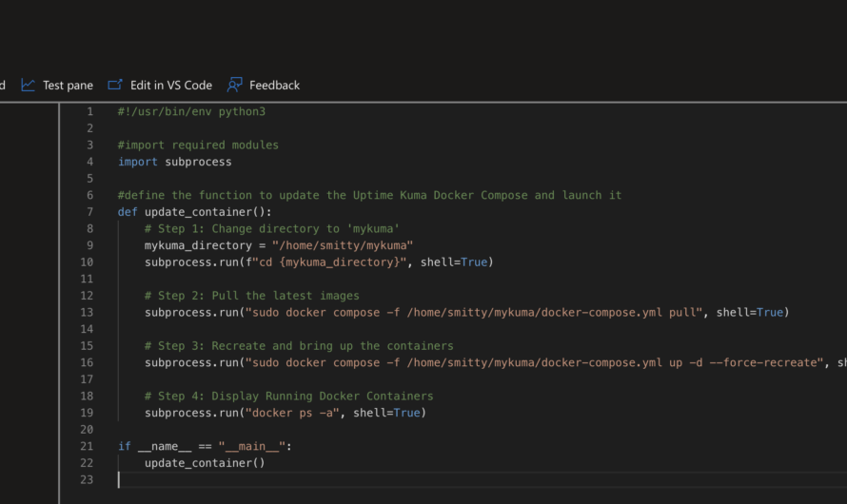
Task: Click the 'update_container()' call on line 22
Action: [x=205, y=463]
